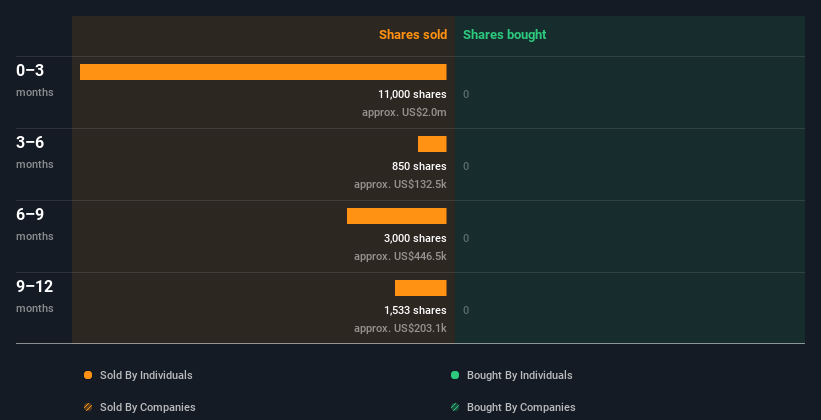821x420 pixels.
Task: Select the 0–3 months row label
Action: click(x=35, y=80)
